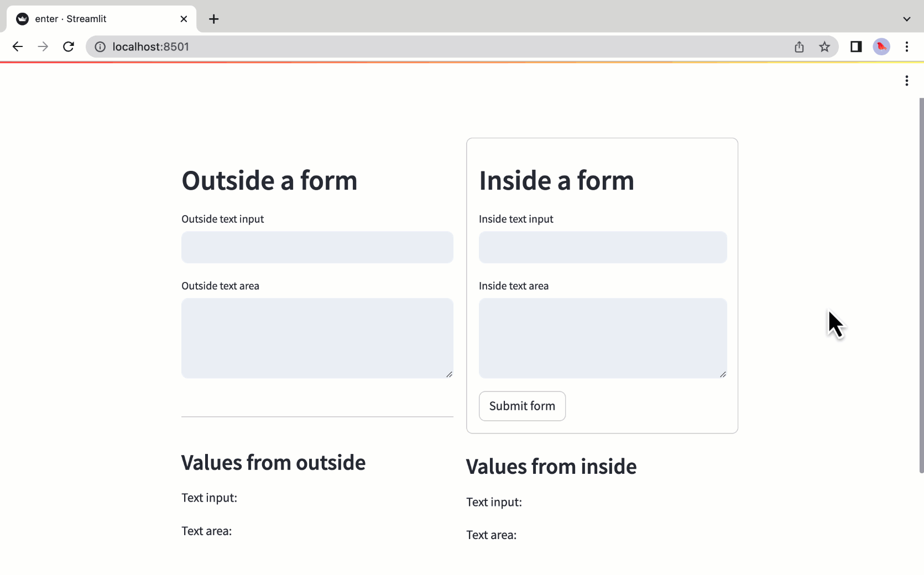Reload the Streamlit page
Image resolution: width=924 pixels, height=575 pixels.
68,46
